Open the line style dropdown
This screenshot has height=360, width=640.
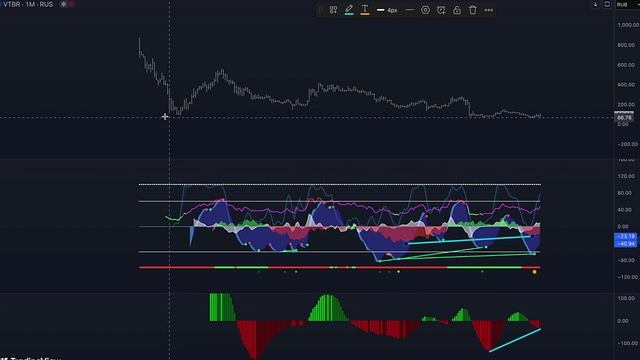tap(409, 10)
